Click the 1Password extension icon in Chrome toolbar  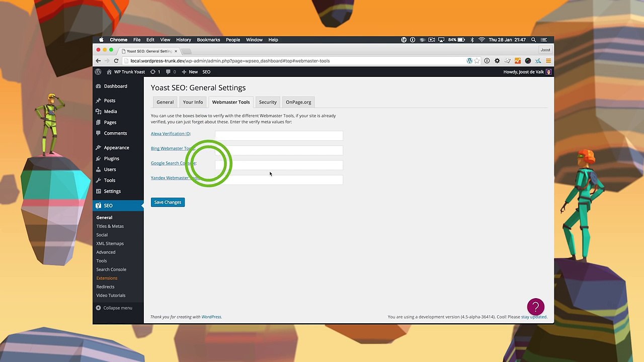[487, 61]
